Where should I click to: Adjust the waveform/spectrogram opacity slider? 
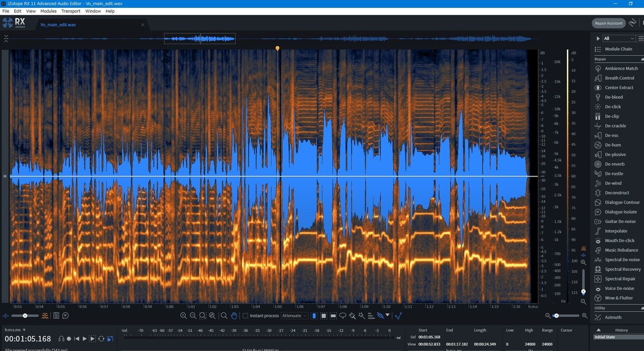coord(25,316)
